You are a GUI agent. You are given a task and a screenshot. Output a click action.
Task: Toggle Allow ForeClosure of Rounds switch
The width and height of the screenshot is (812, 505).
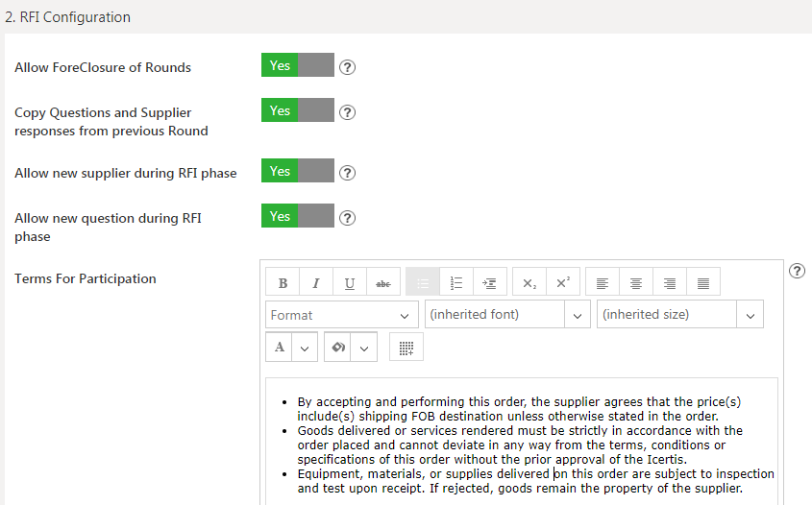(297, 66)
